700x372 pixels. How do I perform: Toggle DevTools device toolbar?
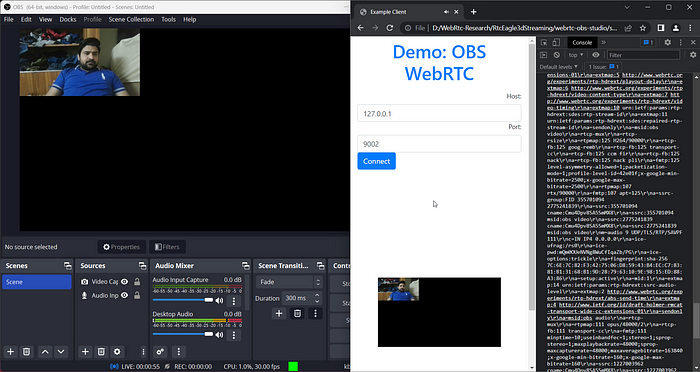[556, 42]
